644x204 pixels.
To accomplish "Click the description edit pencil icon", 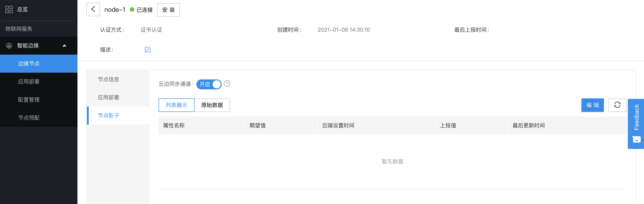I will (147, 50).
